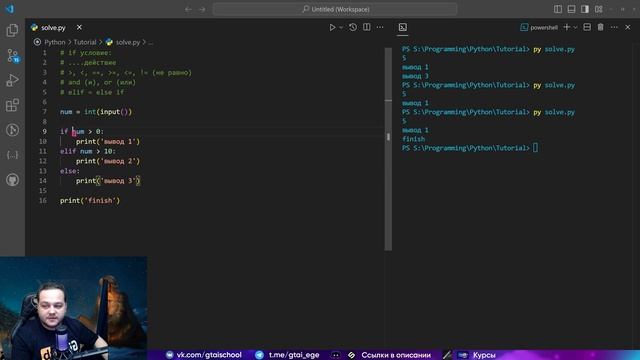This screenshot has height=360, width=640.
Task: Go forward with the navigation arrow
Action: coord(202,9)
